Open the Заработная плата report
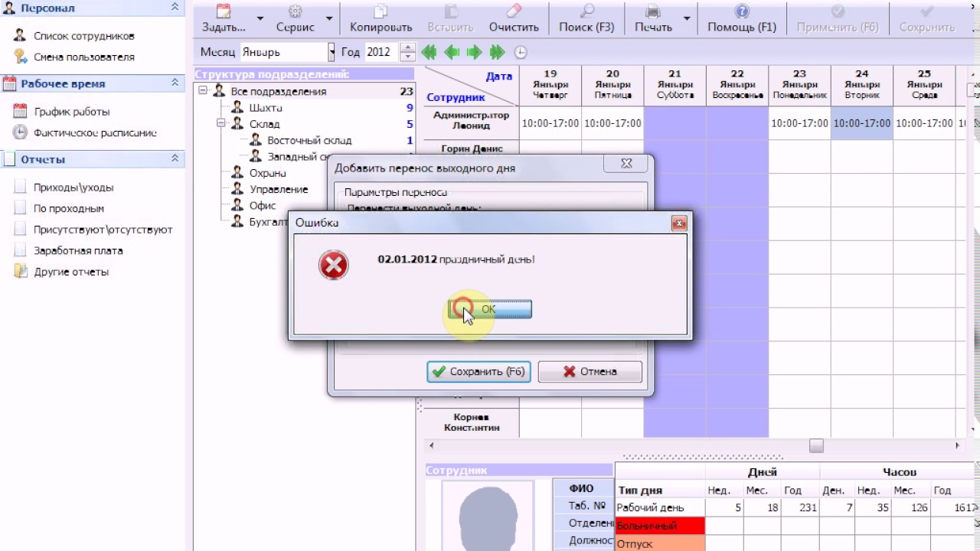This screenshot has width=980, height=551. pos(78,250)
